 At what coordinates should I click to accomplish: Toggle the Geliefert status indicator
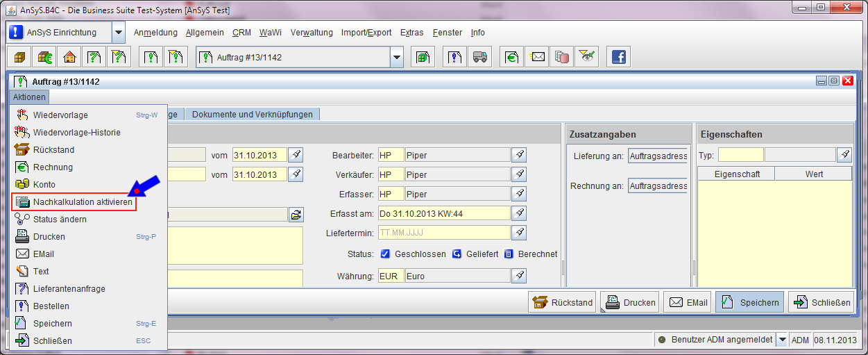(x=457, y=254)
